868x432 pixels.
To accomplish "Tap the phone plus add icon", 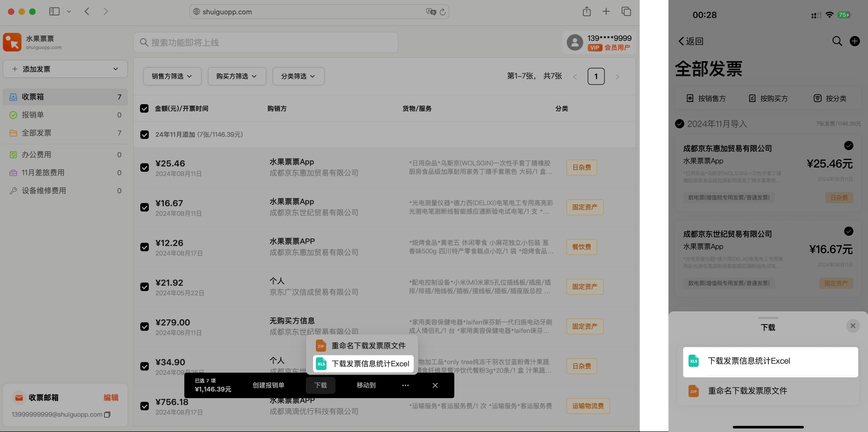I will click(x=855, y=41).
